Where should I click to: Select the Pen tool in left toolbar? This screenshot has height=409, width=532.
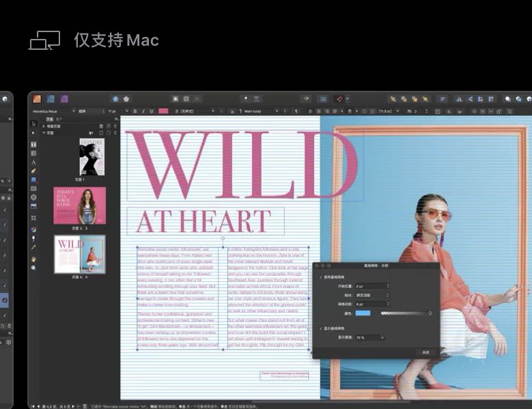[33, 171]
